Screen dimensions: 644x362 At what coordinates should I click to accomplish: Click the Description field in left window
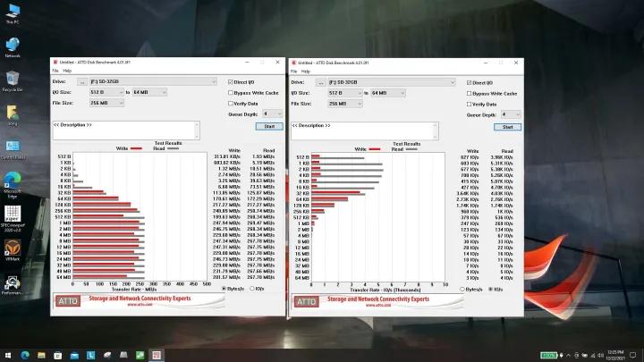[126, 130]
